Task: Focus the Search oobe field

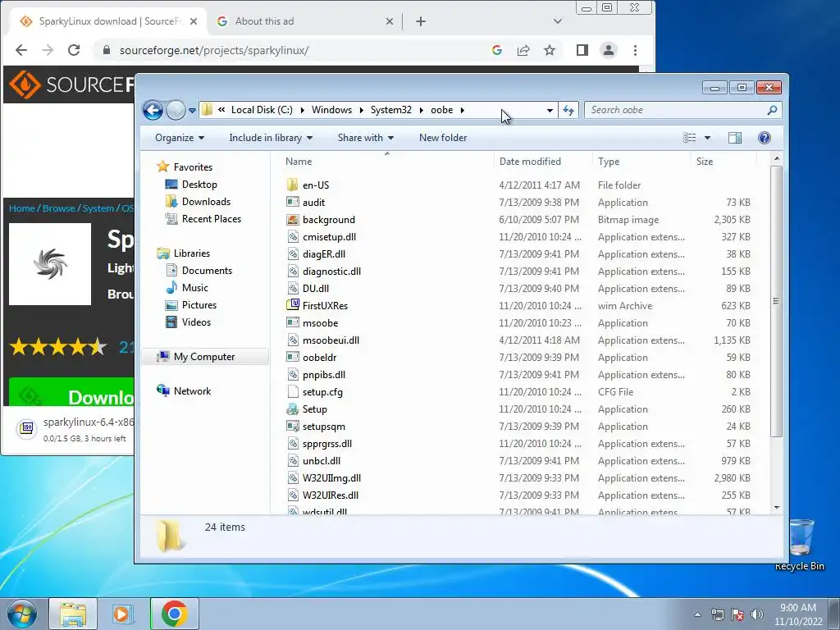Action: click(678, 110)
